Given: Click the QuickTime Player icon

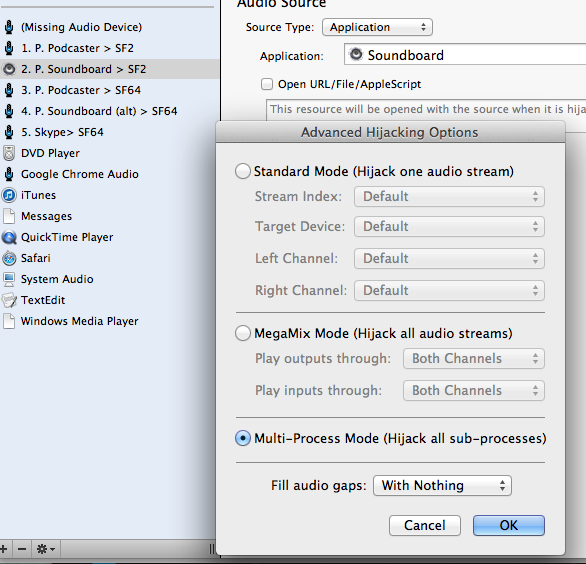Looking at the screenshot, I should (9, 237).
